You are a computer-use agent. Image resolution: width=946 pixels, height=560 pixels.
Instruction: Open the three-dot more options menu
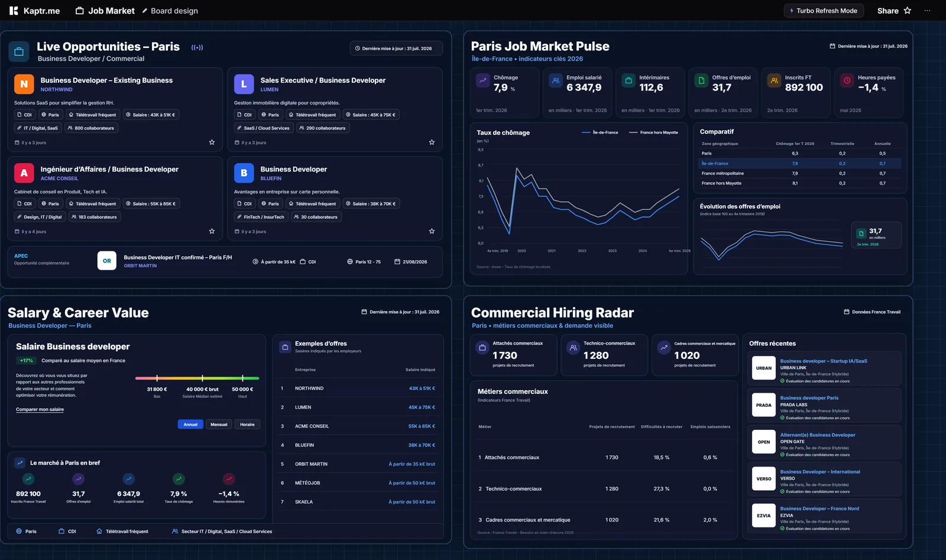(927, 11)
